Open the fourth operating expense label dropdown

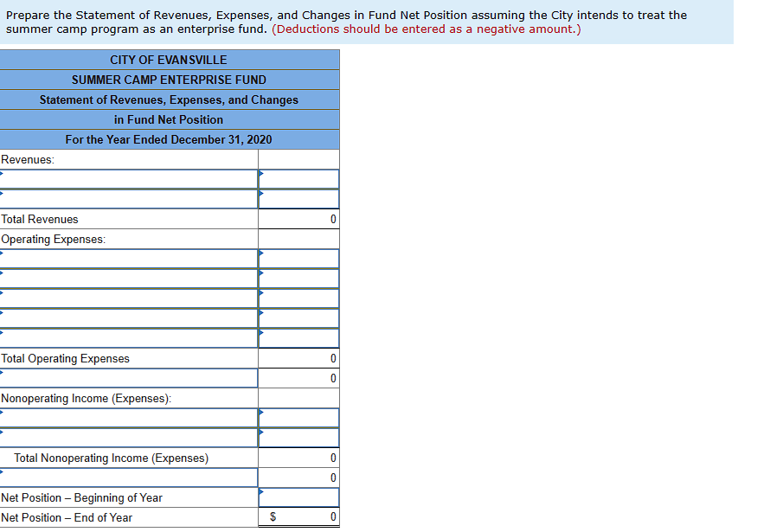(x=129, y=318)
